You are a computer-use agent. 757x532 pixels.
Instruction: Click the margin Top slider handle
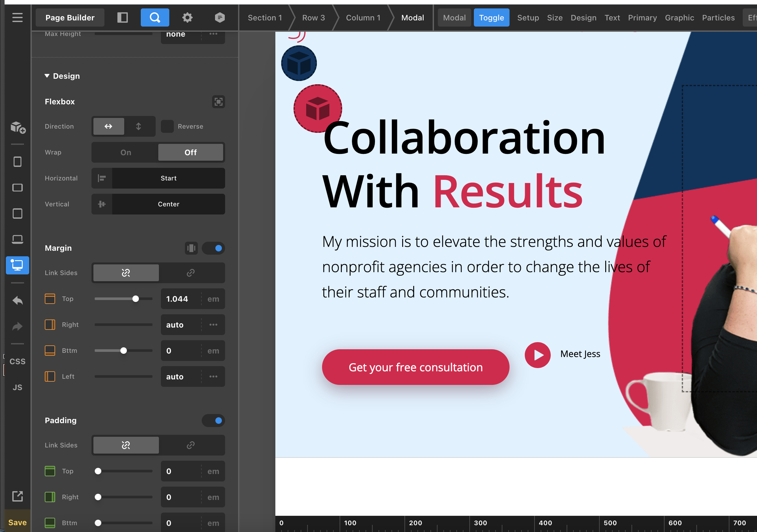136,299
